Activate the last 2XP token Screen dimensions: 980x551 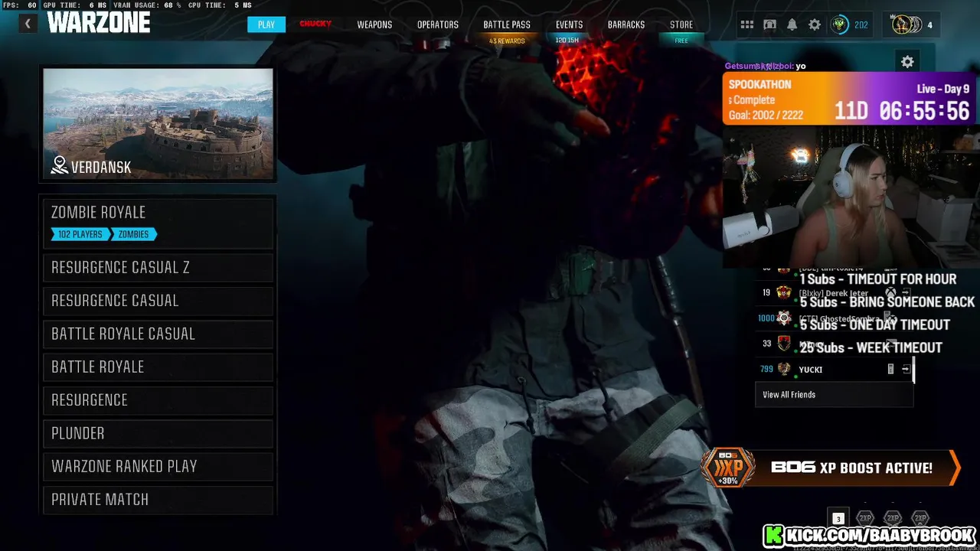(x=920, y=518)
